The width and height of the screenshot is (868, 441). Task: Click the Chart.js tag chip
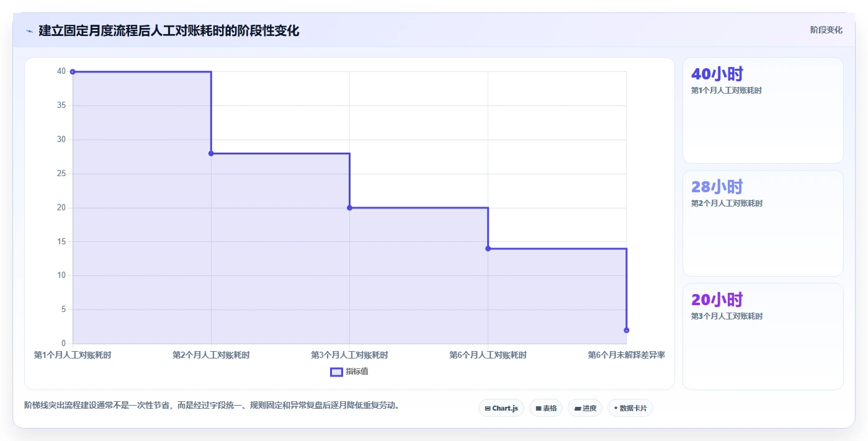(501, 408)
